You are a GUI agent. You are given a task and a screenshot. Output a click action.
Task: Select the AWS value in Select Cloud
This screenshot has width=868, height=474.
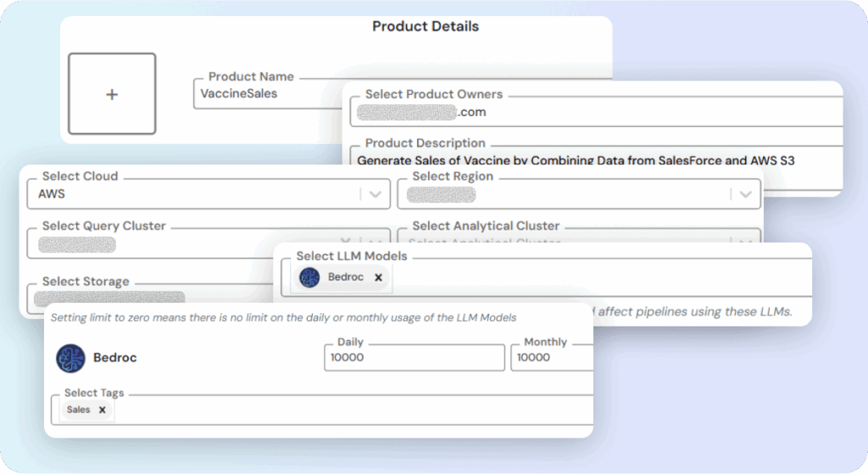point(52,194)
